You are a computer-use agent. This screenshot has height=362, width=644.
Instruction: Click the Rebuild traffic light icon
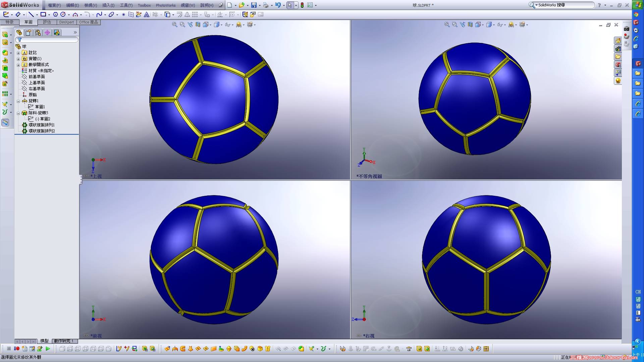pos(302,5)
